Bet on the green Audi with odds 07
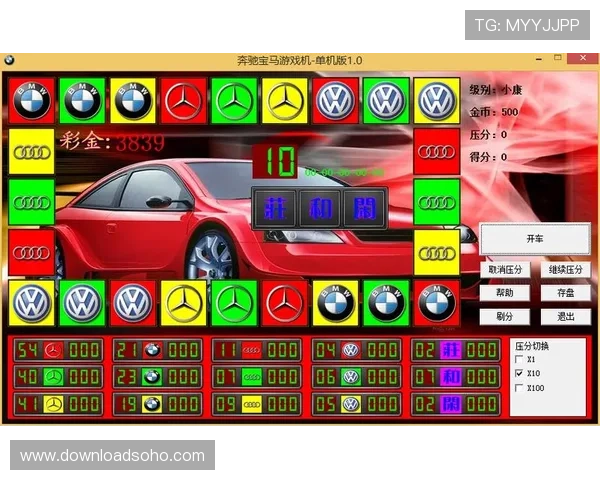600x480 pixels. pyautogui.click(x=252, y=377)
